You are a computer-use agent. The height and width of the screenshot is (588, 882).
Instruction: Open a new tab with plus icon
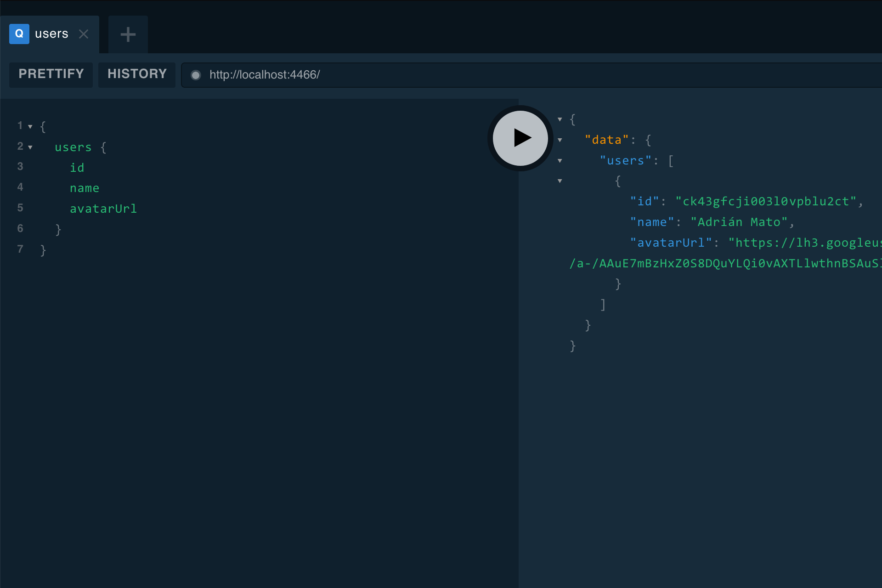[x=128, y=34]
